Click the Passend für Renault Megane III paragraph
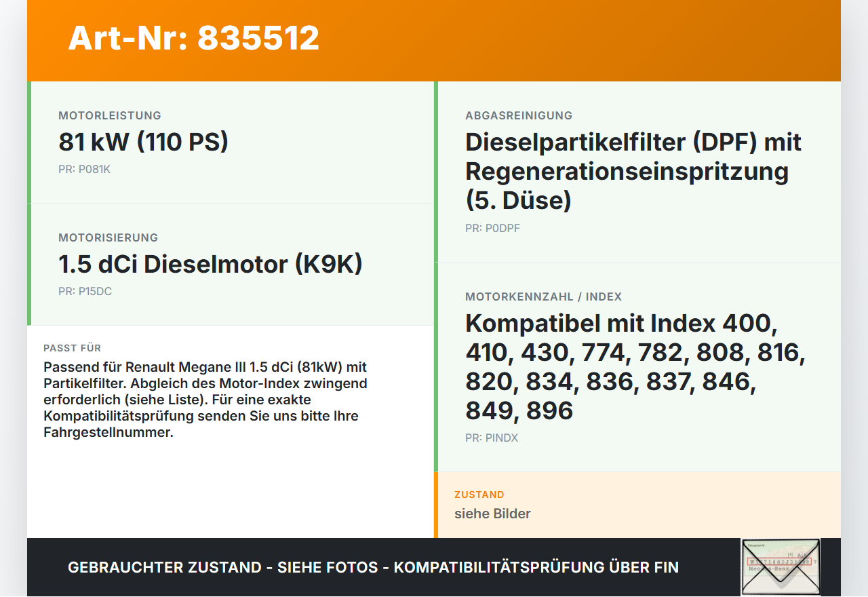The width and height of the screenshot is (868, 597). tap(205, 400)
